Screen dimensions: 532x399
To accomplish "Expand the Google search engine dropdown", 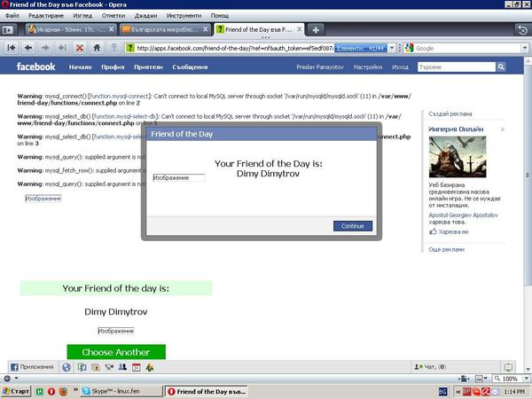I will click(x=525, y=48).
